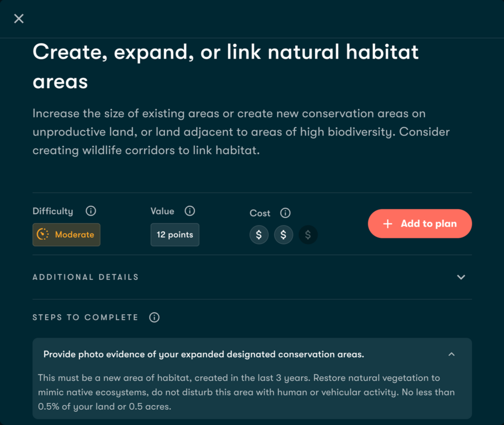The image size is (504, 425).
Task: Click the 12 points value badge
Action: (x=175, y=234)
